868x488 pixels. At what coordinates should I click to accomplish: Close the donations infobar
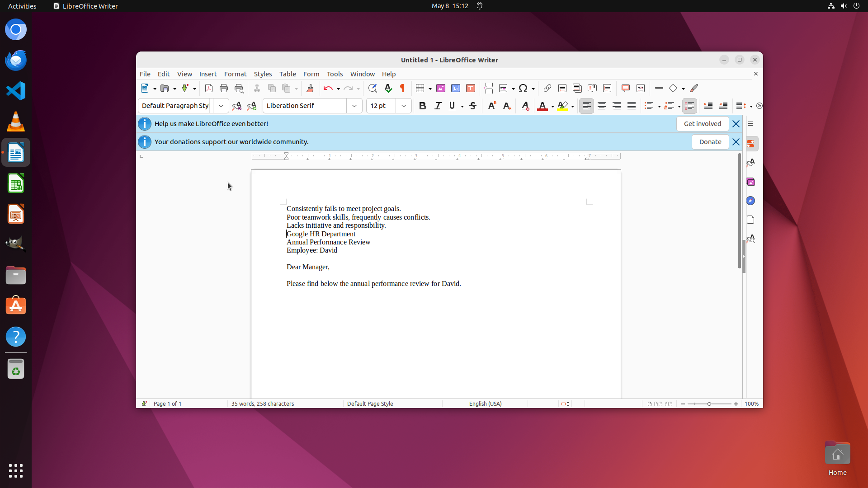pos(736,142)
